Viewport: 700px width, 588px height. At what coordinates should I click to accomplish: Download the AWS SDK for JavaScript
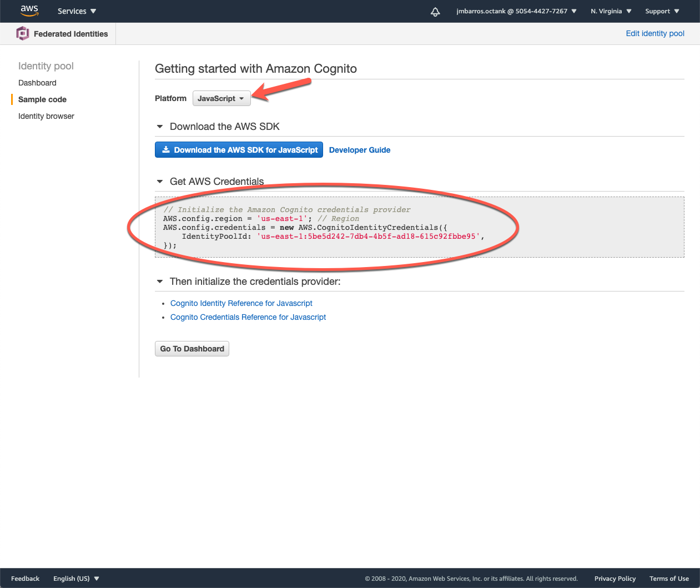pos(239,150)
